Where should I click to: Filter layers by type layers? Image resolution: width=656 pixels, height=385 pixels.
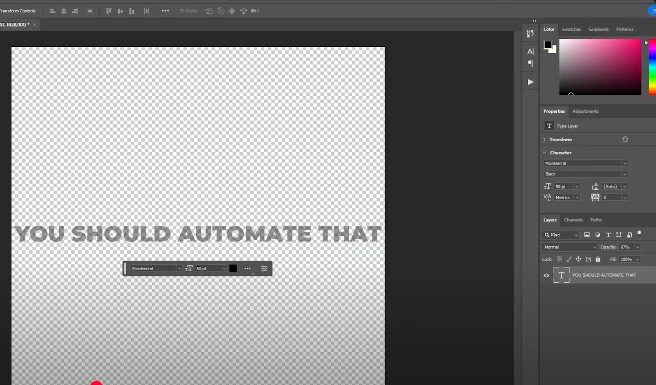point(608,235)
